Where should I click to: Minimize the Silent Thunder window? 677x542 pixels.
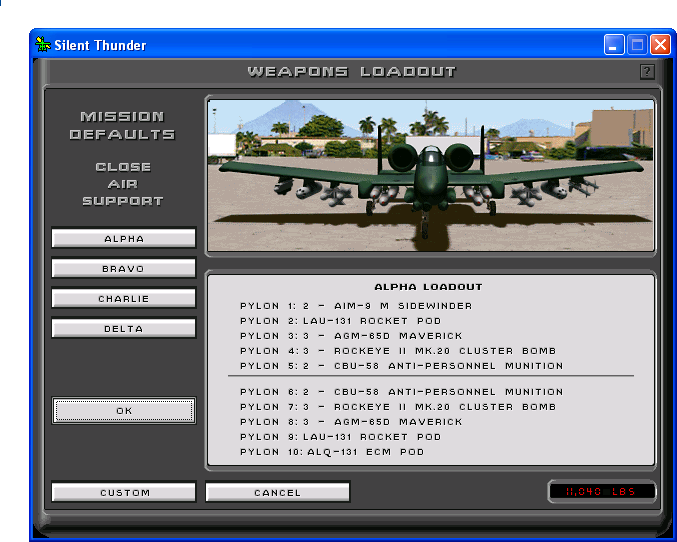(614, 45)
